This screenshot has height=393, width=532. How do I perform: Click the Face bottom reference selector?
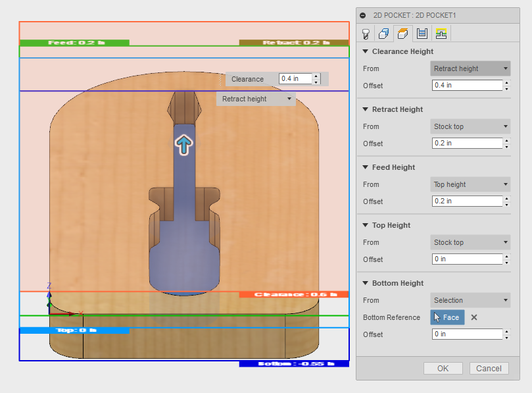(x=447, y=317)
